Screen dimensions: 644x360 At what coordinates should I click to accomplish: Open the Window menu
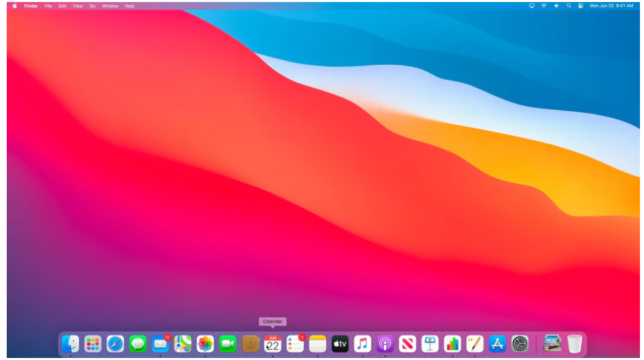(x=110, y=6)
